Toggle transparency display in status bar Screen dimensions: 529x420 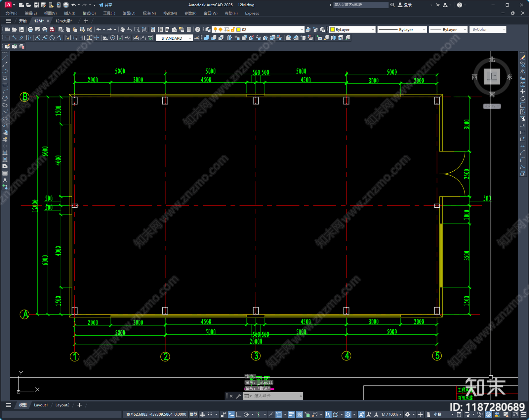click(299, 414)
